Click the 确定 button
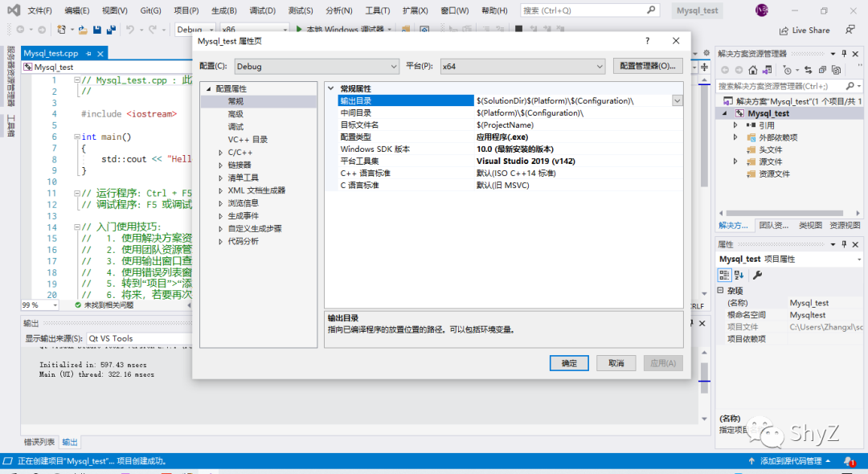This screenshot has width=868, height=474. (x=569, y=363)
